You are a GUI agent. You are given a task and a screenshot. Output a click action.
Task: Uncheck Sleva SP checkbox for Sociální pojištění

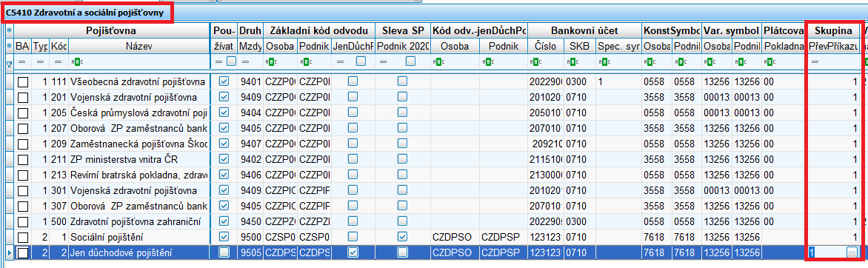[402, 237]
